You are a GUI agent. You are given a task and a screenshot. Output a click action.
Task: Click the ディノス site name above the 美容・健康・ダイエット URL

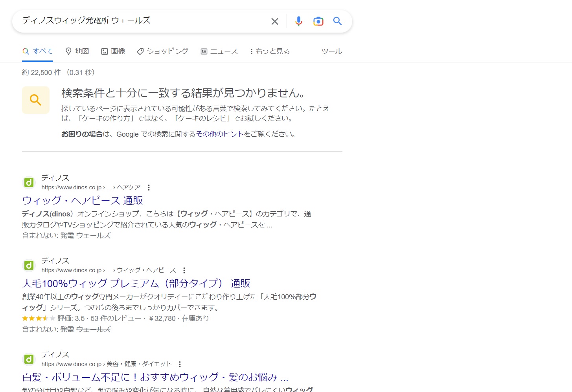[x=55, y=355]
